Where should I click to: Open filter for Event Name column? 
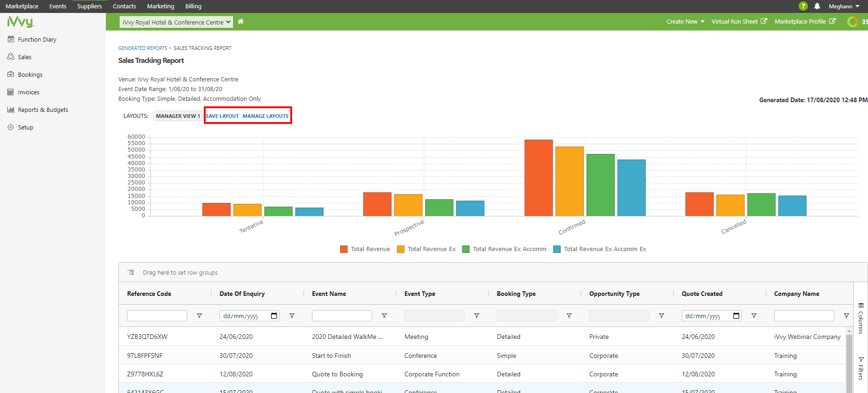385,316
